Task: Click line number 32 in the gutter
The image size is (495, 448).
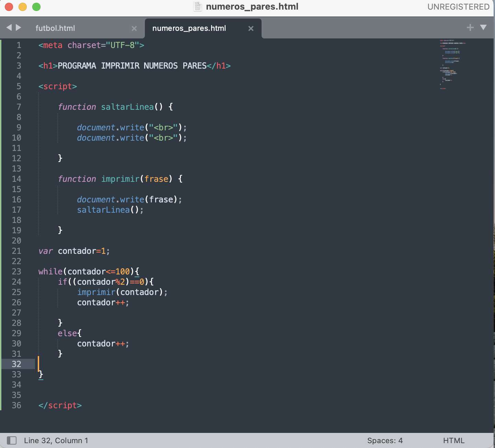Action: pos(16,364)
